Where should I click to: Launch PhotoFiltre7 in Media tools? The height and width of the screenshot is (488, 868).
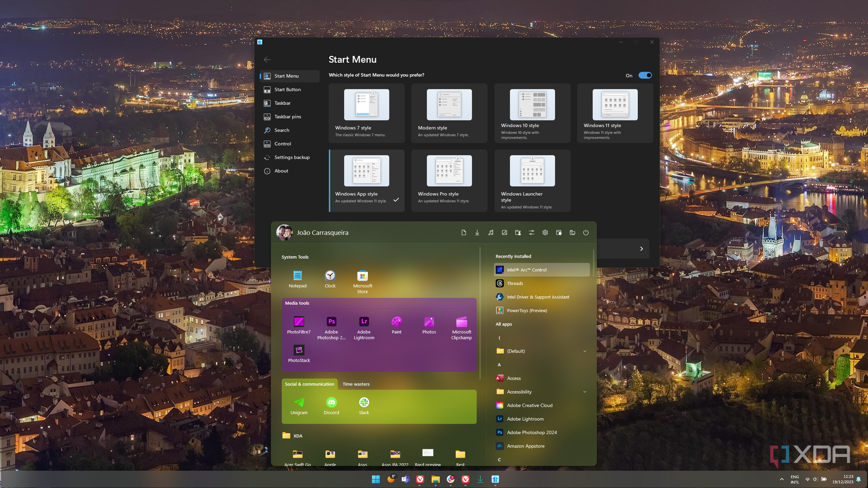tap(299, 325)
